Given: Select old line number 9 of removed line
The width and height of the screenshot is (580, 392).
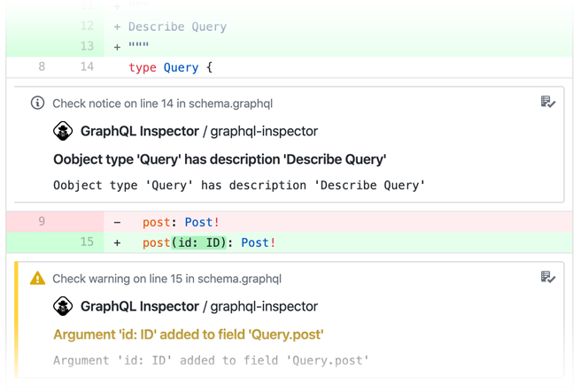Looking at the screenshot, I should pyautogui.click(x=42, y=221).
